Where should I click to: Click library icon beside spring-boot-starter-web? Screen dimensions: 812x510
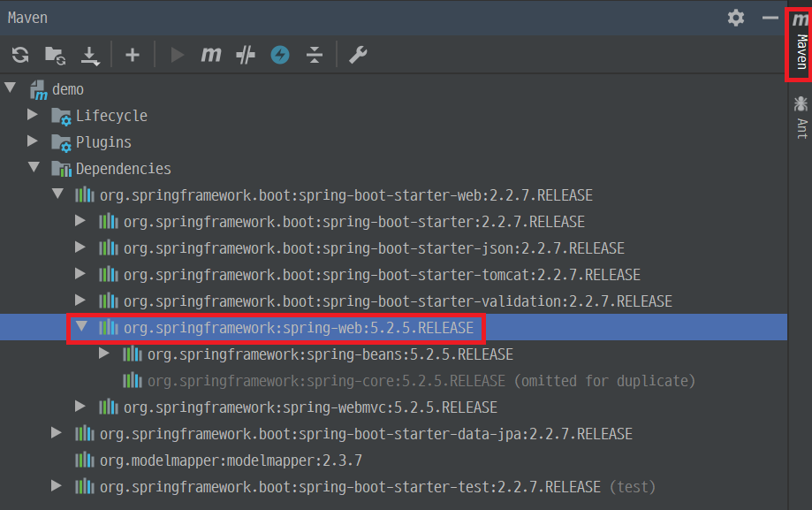pyautogui.click(x=85, y=194)
